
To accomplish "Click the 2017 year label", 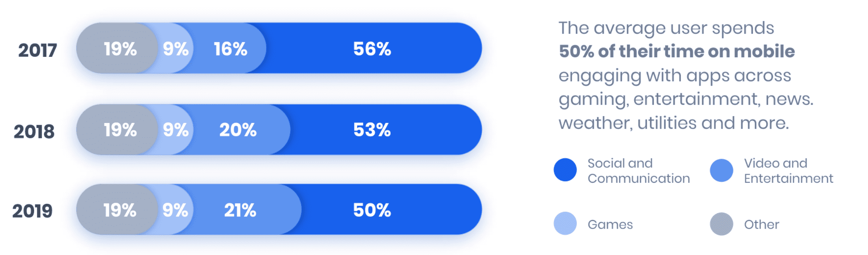I will pos(37,50).
